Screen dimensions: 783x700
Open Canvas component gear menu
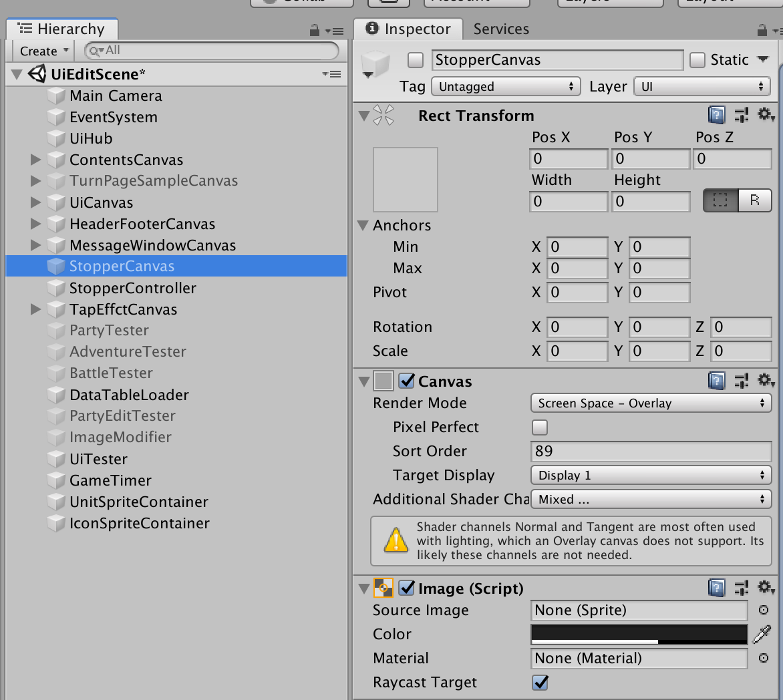pos(766,381)
